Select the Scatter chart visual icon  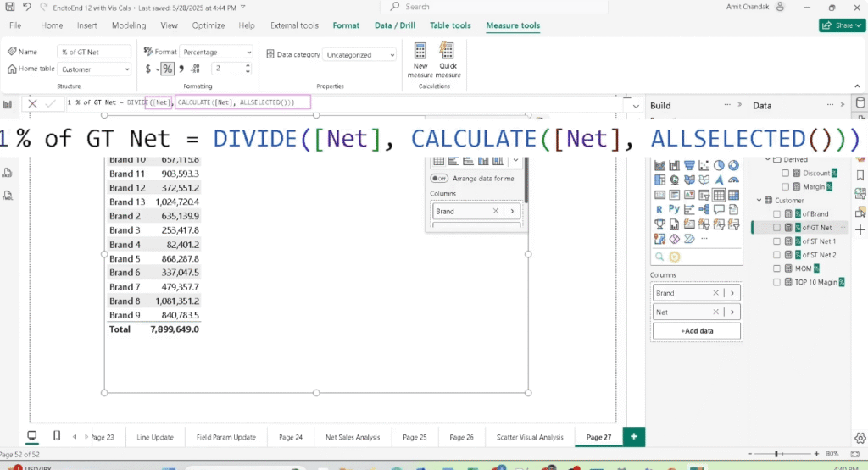pyautogui.click(x=704, y=165)
